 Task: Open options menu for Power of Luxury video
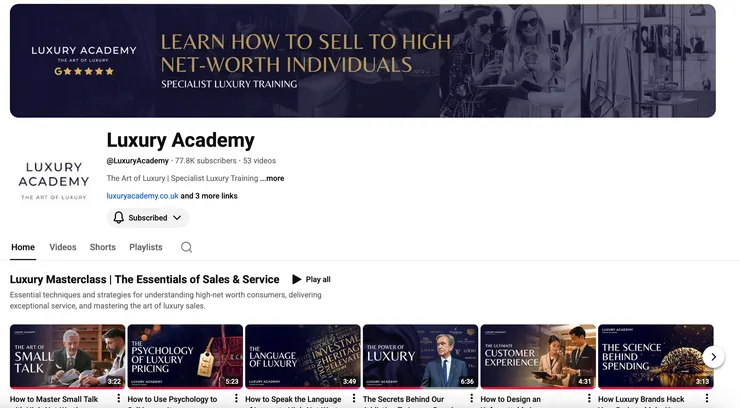click(x=471, y=399)
